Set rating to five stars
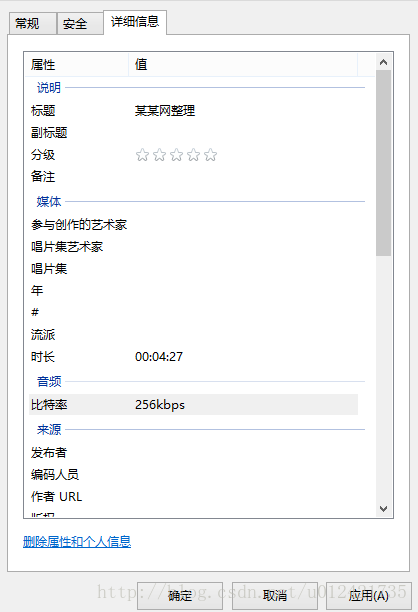The image size is (418, 612). [x=210, y=155]
